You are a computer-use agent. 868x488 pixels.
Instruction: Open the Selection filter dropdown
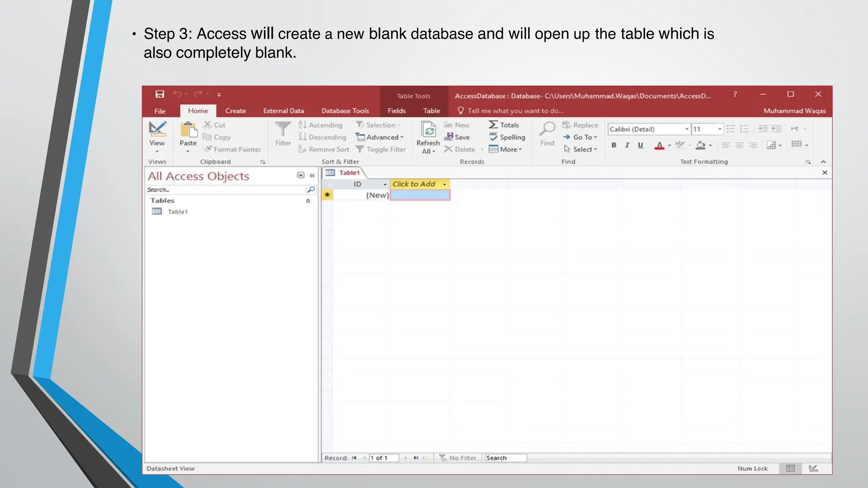(378, 125)
